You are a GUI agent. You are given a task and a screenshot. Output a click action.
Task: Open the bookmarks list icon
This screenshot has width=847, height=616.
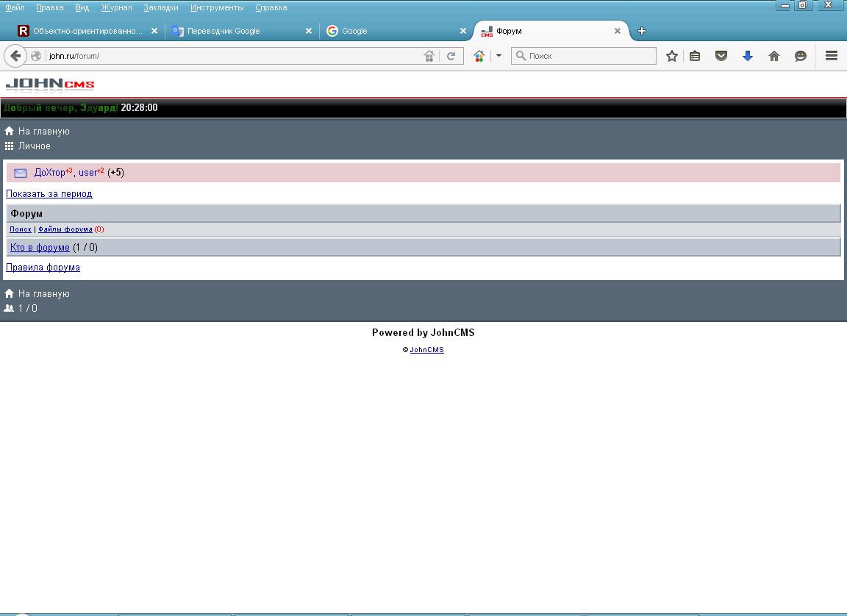(x=695, y=56)
